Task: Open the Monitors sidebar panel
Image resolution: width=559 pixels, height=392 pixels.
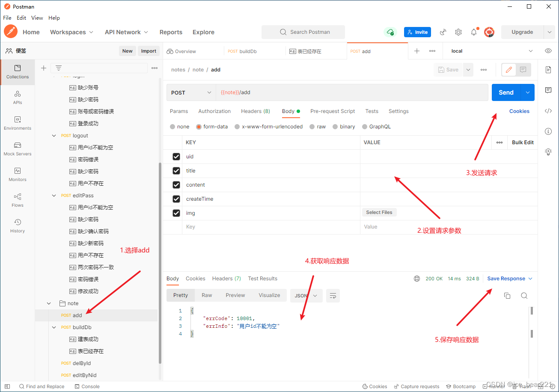Action: pyautogui.click(x=18, y=174)
